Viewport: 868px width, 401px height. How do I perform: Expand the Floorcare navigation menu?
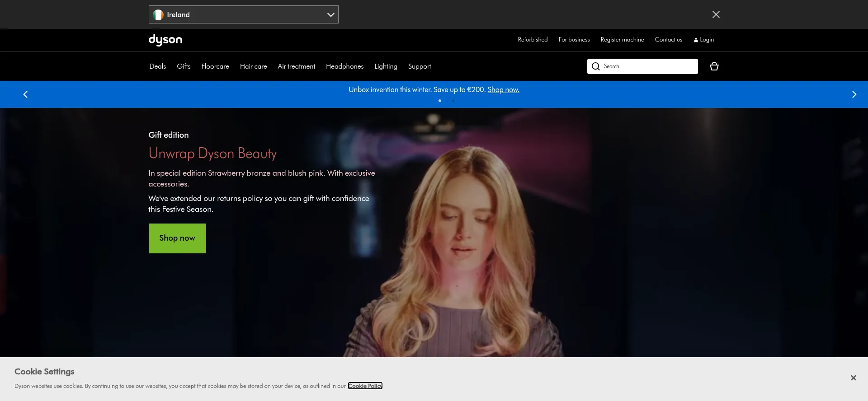tap(215, 66)
